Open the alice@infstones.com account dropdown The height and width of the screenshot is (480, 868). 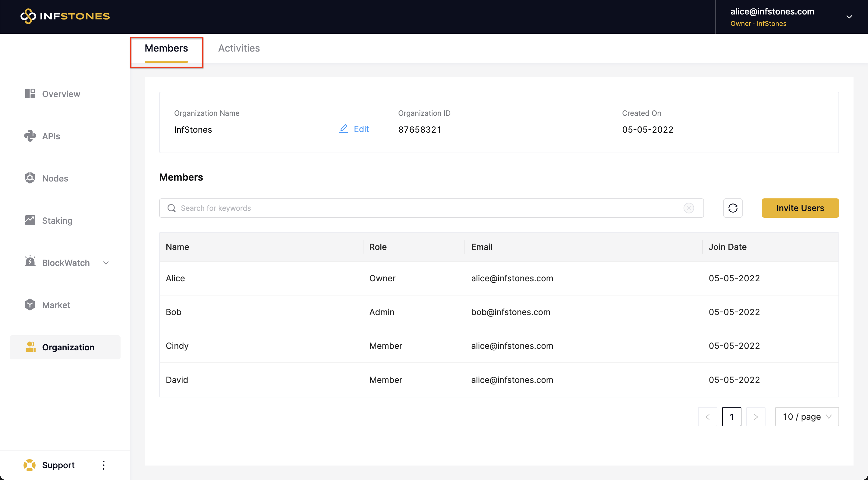(849, 17)
